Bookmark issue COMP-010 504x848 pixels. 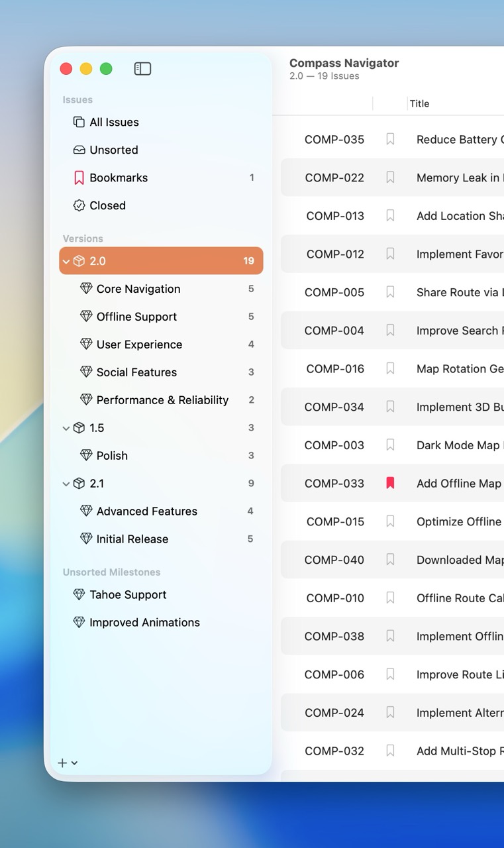point(390,598)
